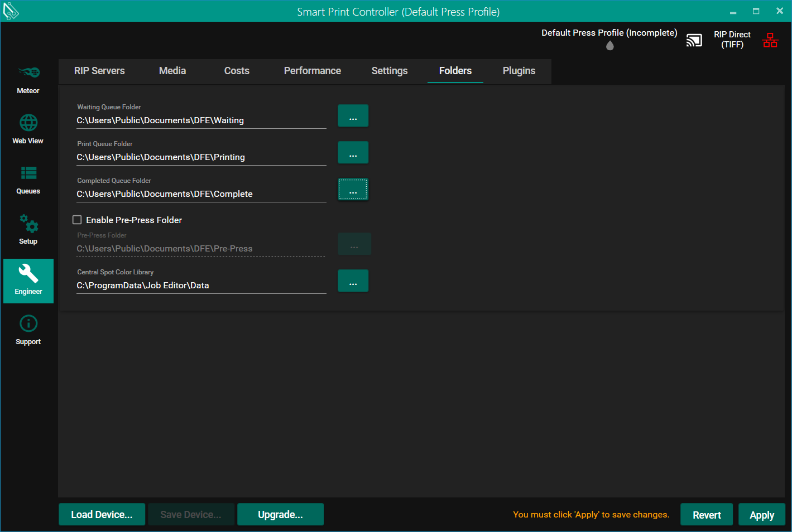Browse for Waiting Queue Folder
The image size is (792, 532).
pyautogui.click(x=353, y=116)
